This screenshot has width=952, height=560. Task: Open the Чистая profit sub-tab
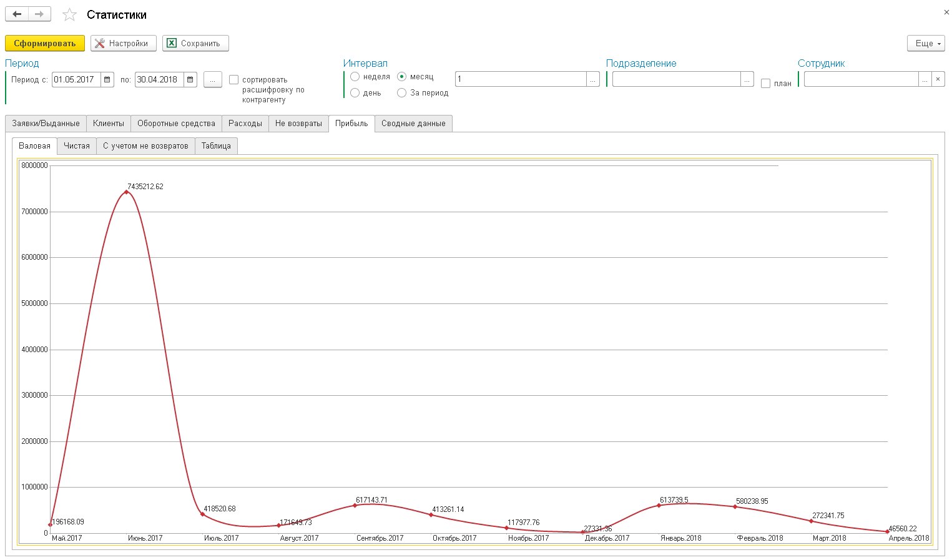[77, 146]
